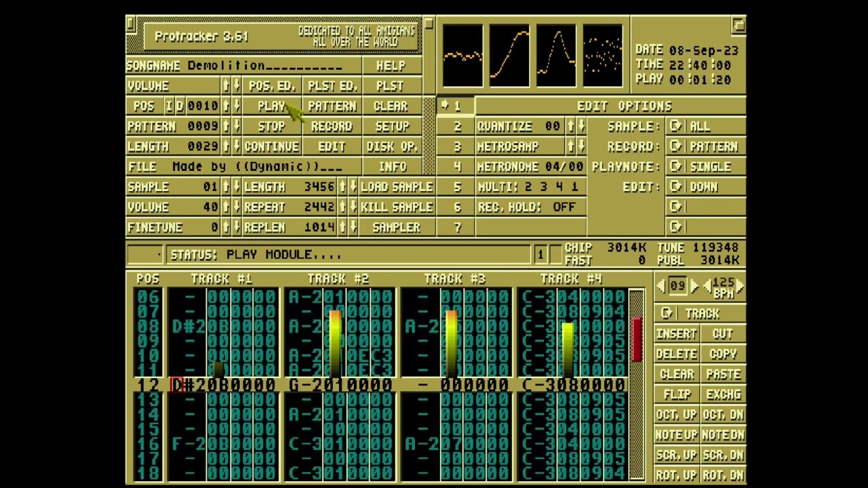Switch to edit options page 1
This screenshot has height=488, width=868.
(x=456, y=106)
